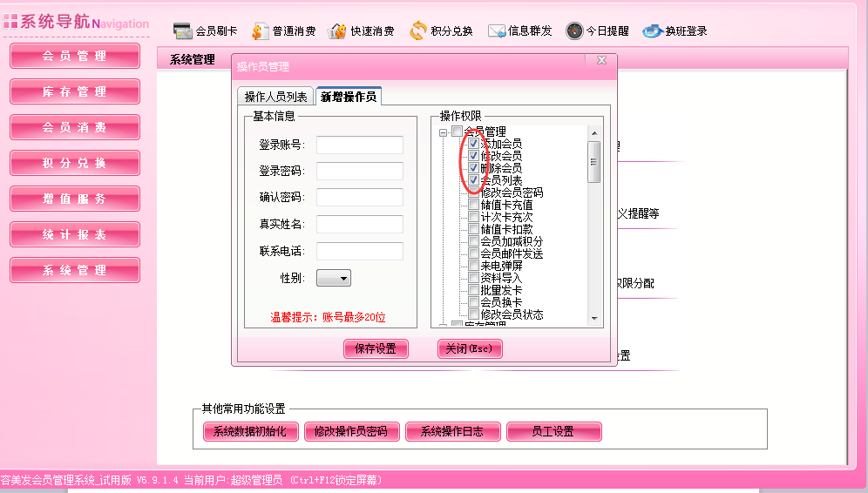Click 保存设置 button

[376, 348]
